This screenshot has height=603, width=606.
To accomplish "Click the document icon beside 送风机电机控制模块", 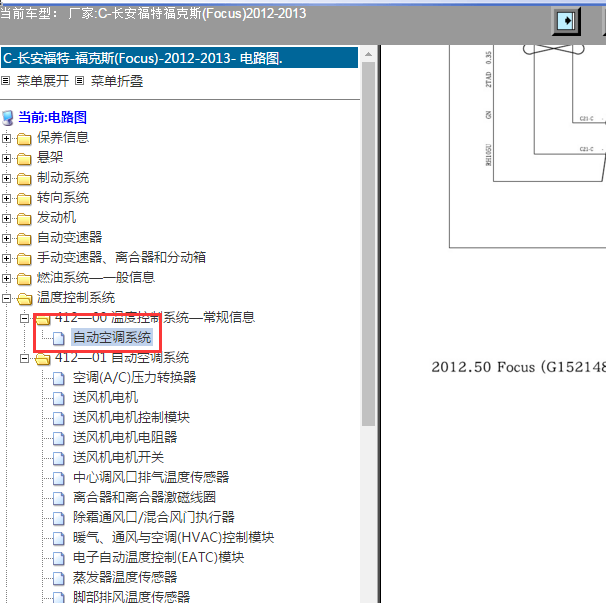I will click(x=59, y=418).
